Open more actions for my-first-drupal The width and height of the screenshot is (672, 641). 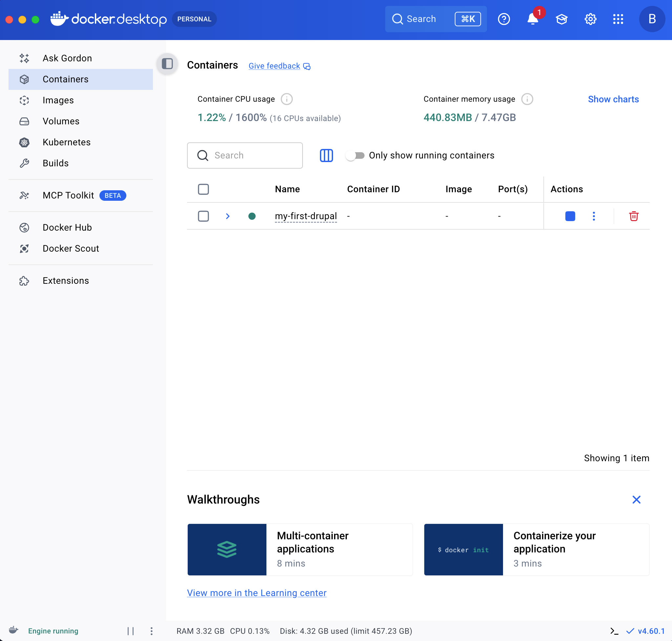point(593,216)
